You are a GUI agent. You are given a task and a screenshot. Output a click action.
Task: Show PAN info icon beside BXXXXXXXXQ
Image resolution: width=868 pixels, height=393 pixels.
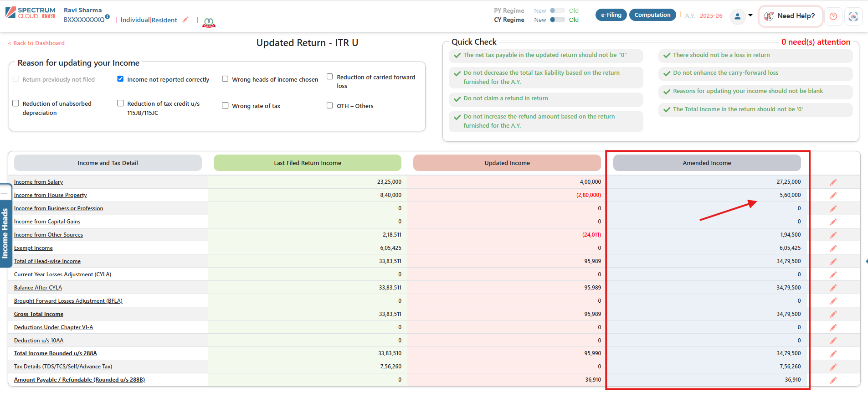pyautogui.click(x=107, y=16)
